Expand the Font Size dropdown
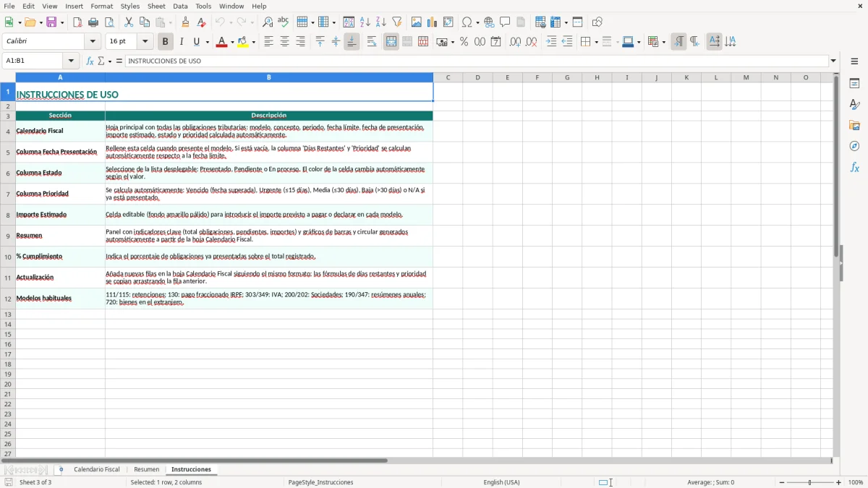 pos(145,42)
